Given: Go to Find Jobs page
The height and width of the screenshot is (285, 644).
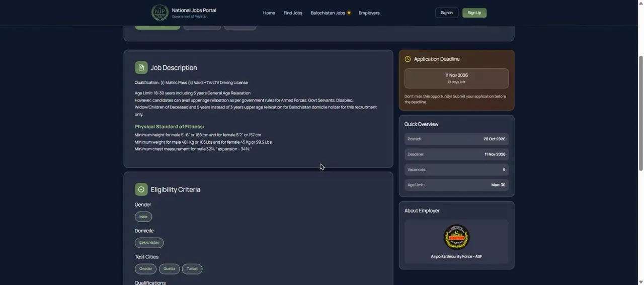Looking at the screenshot, I should pos(293,13).
